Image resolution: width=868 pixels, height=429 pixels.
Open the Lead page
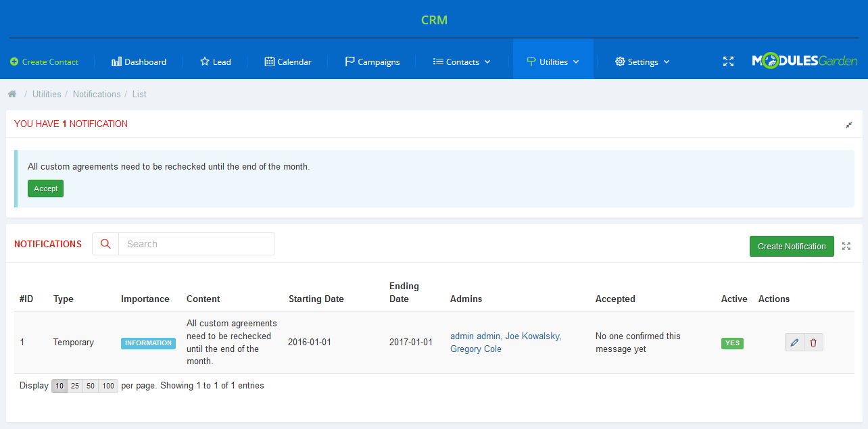click(216, 61)
